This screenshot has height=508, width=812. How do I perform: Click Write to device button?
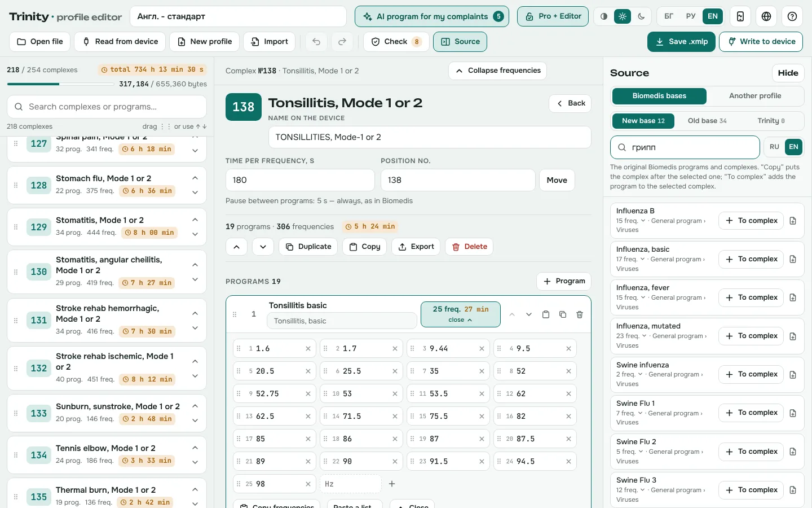[761, 42]
